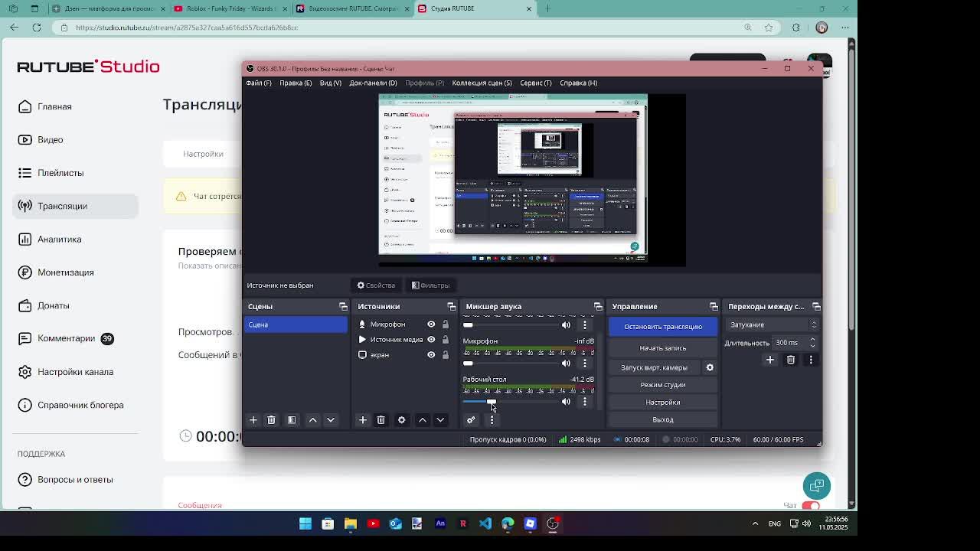Lock the экран source
980x551 pixels.
point(445,355)
